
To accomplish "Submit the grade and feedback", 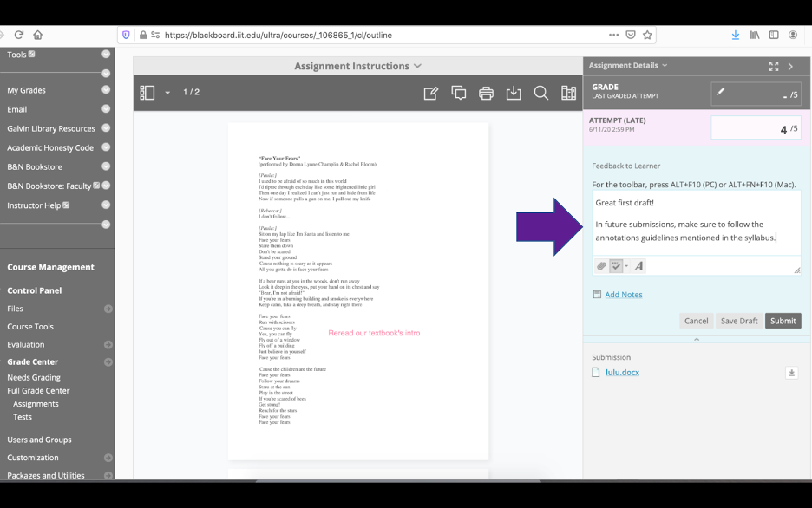I will click(783, 321).
